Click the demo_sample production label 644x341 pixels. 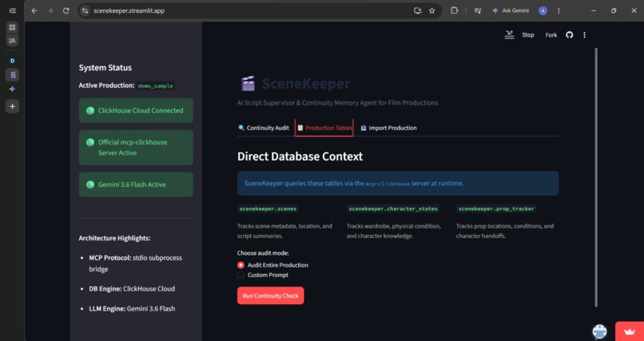point(156,85)
